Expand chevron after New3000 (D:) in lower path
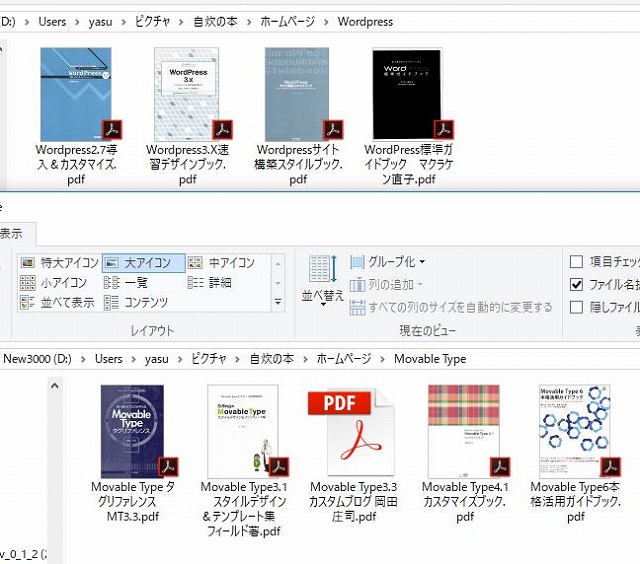Viewport: 640px width, 564px height. 83,360
